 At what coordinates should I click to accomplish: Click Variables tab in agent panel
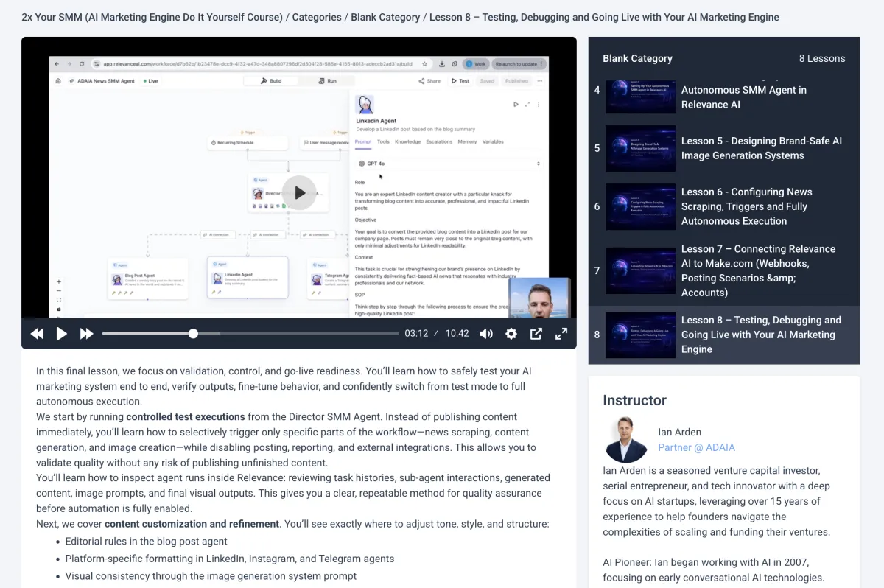click(x=493, y=141)
